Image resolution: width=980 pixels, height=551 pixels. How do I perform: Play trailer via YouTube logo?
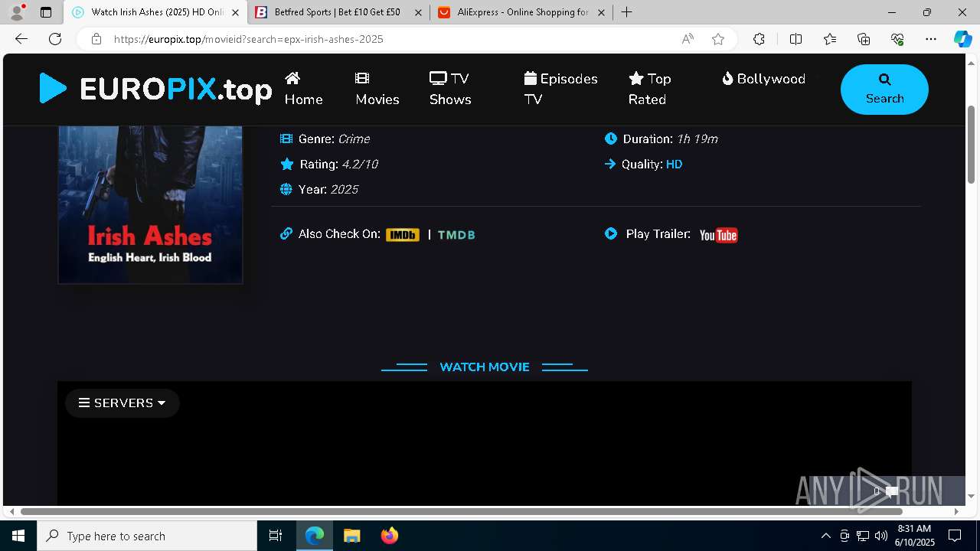point(718,235)
